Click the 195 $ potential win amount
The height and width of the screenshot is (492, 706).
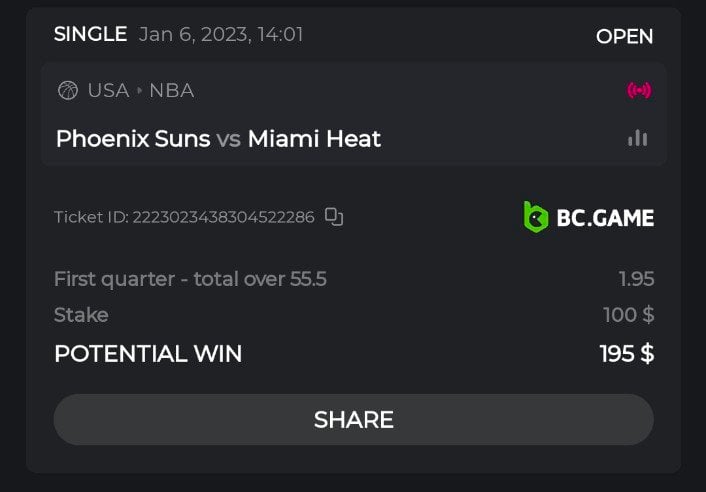pos(626,353)
